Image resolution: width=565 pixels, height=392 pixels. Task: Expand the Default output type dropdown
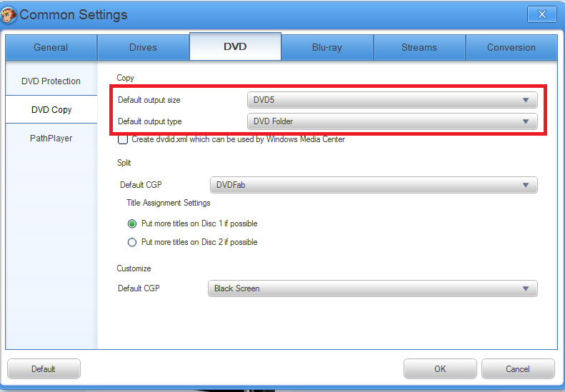click(x=392, y=121)
